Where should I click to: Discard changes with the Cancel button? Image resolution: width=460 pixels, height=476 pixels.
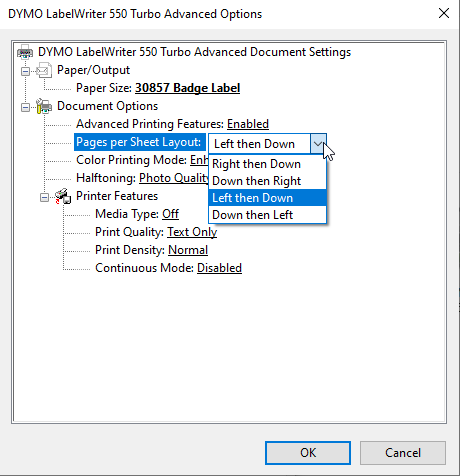click(403, 453)
